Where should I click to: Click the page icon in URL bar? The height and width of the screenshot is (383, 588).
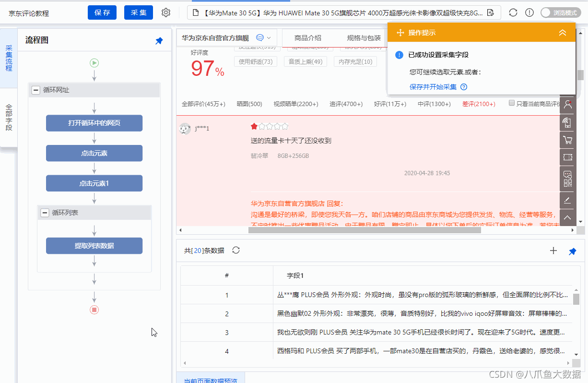[196, 12]
